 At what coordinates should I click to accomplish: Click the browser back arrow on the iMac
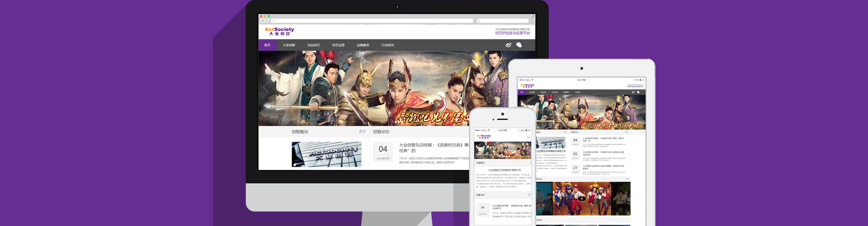pyautogui.click(x=262, y=21)
